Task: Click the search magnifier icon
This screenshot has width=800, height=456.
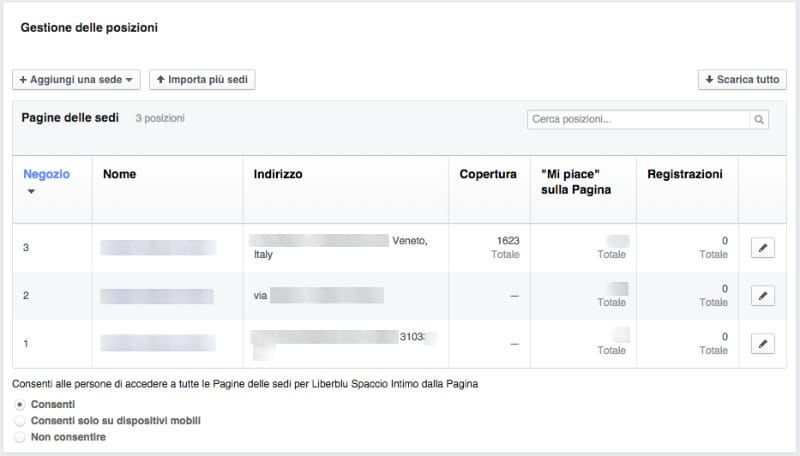Action: 759,119
